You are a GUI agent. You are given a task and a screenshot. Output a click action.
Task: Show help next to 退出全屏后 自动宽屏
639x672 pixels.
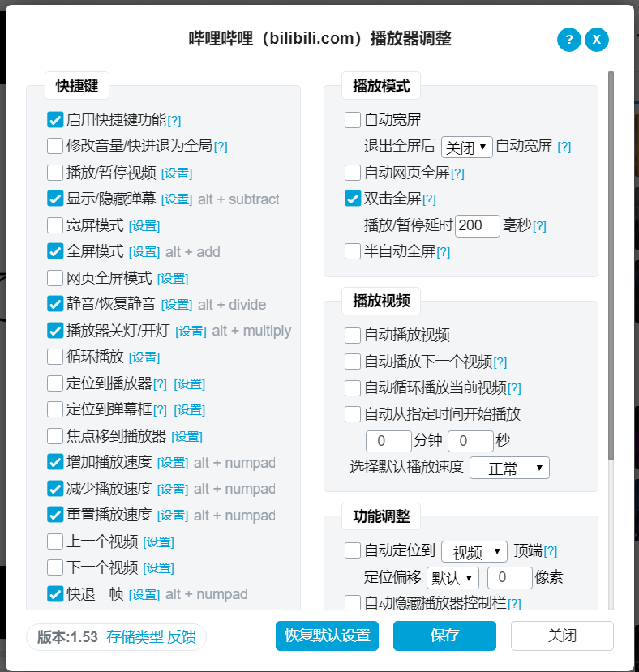pyautogui.click(x=564, y=147)
